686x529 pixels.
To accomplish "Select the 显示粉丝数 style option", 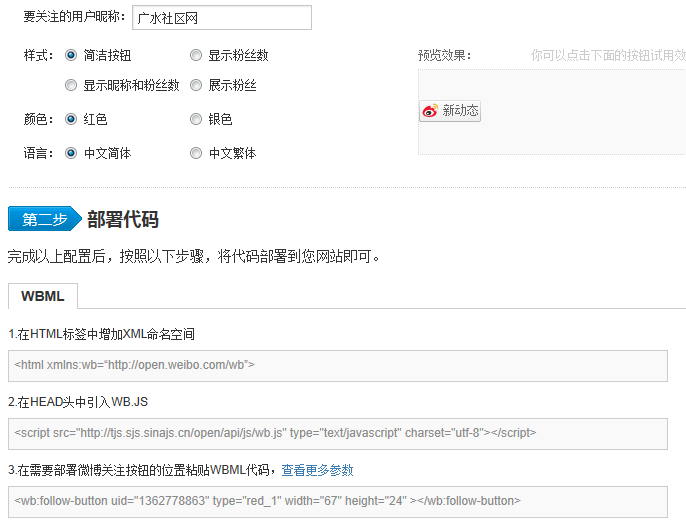I will point(196,55).
